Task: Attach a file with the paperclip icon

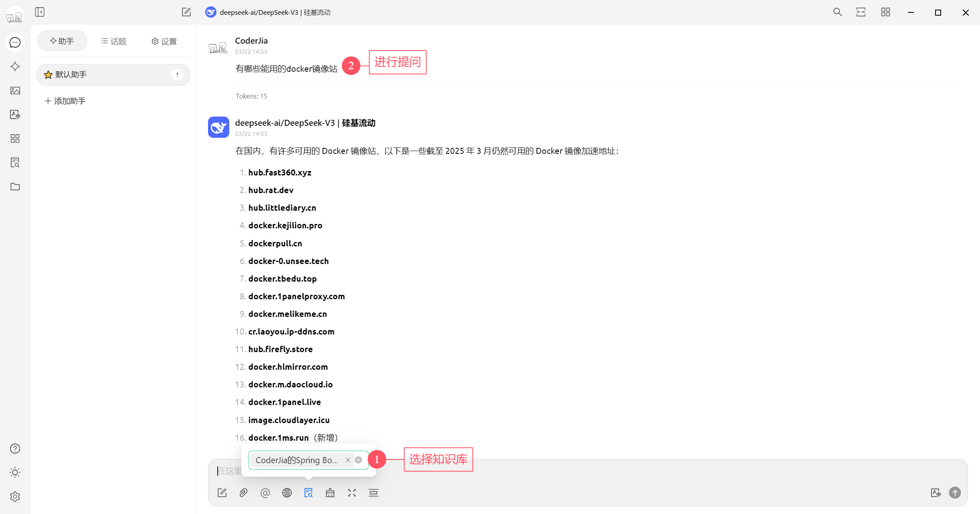Action: click(243, 493)
